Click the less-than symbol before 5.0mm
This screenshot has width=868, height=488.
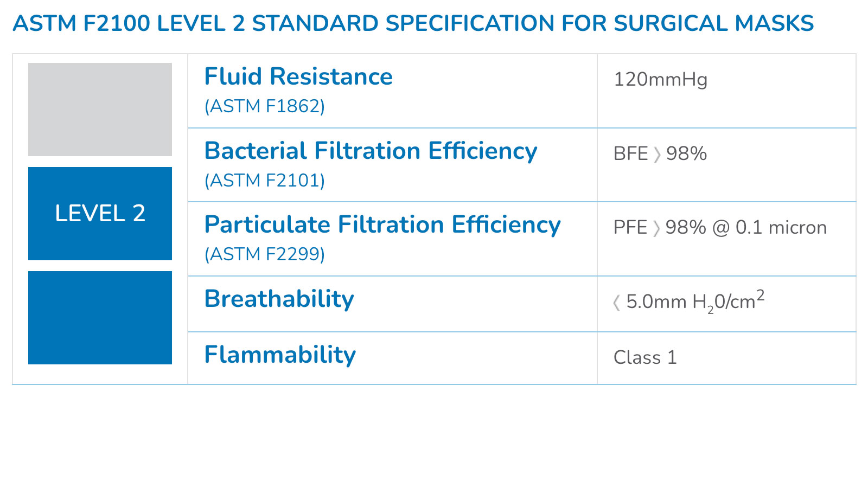(617, 303)
